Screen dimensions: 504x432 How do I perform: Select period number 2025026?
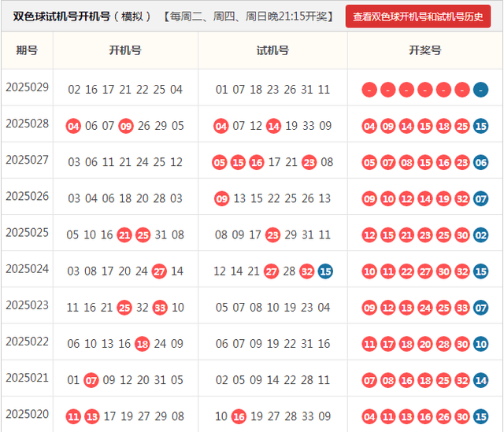[x=28, y=196]
